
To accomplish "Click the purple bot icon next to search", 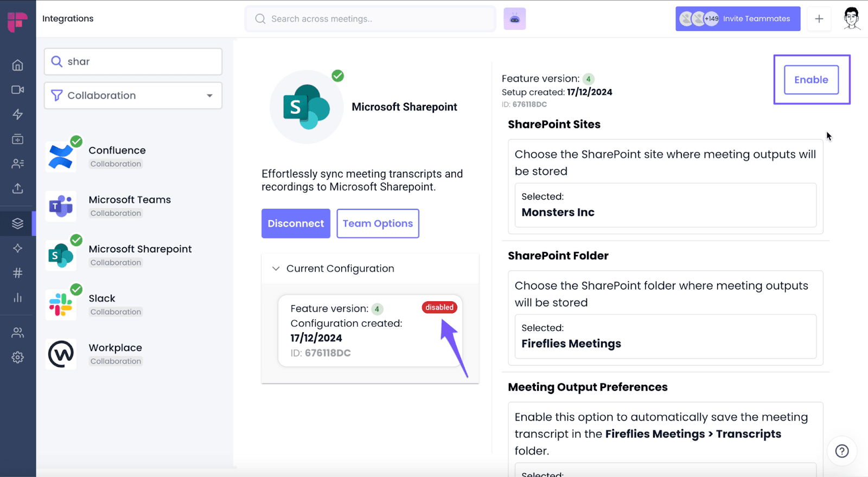I will coord(515,19).
